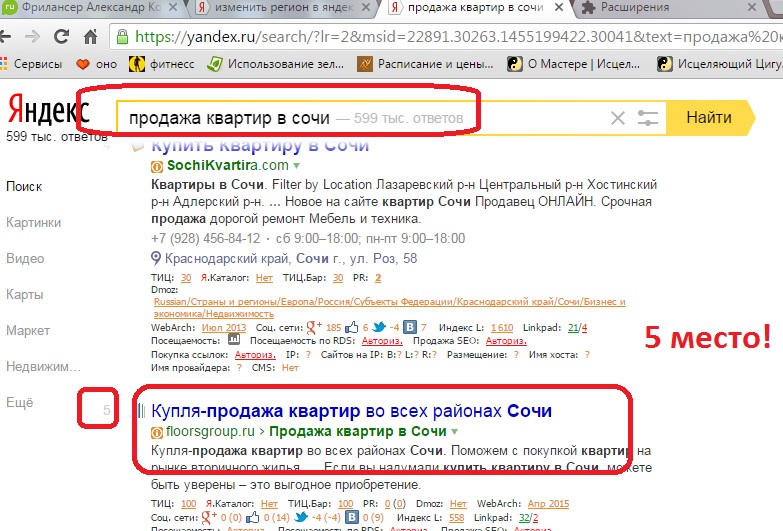This screenshot has height=531, width=783.
Task: Open the floorsgroup.ru domain link
Action: 210,432
